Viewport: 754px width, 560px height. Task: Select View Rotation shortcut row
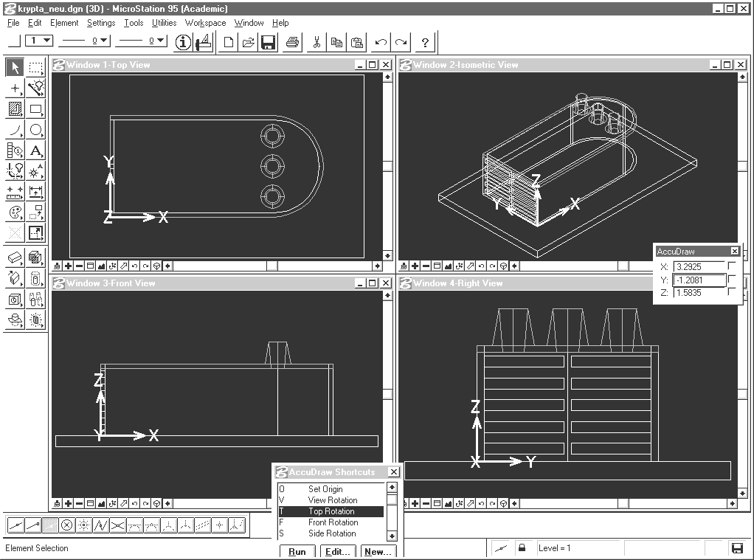click(x=331, y=499)
